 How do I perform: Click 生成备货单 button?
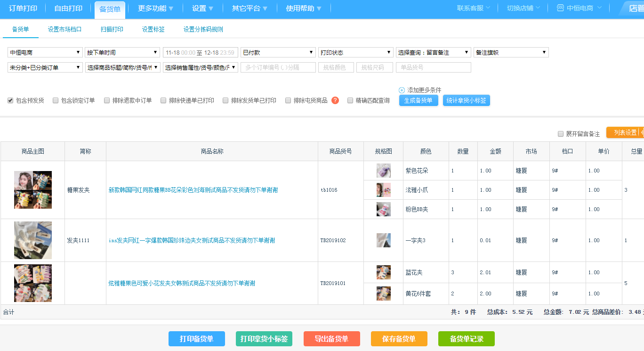[x=419, y=100]
